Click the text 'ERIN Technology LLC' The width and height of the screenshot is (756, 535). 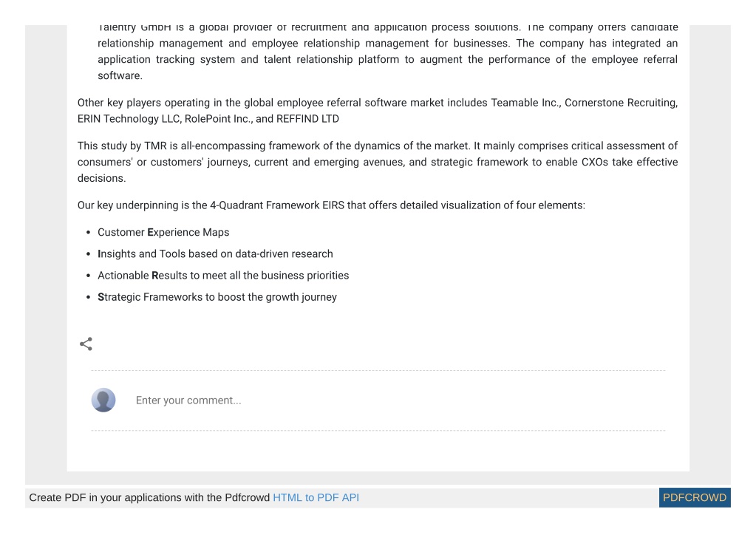[129, 119]
